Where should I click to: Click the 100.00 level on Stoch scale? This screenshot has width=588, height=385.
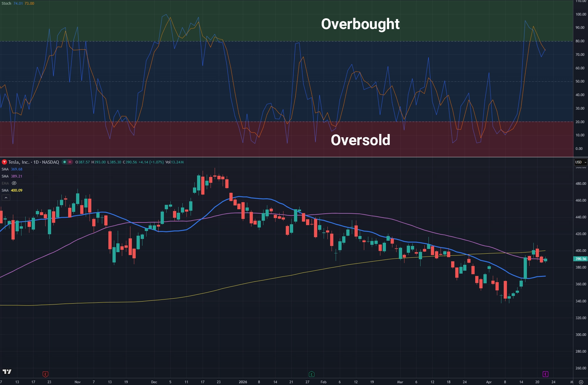tap(581, 14)
